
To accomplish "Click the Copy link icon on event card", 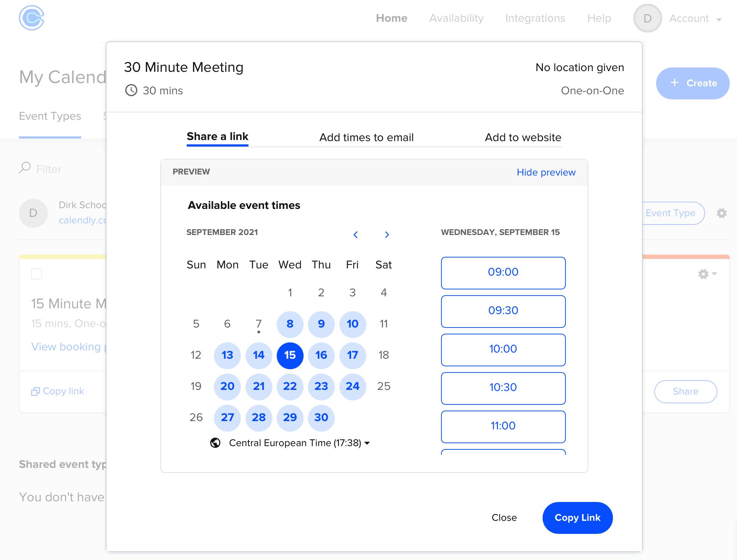I will click(35, 391).
